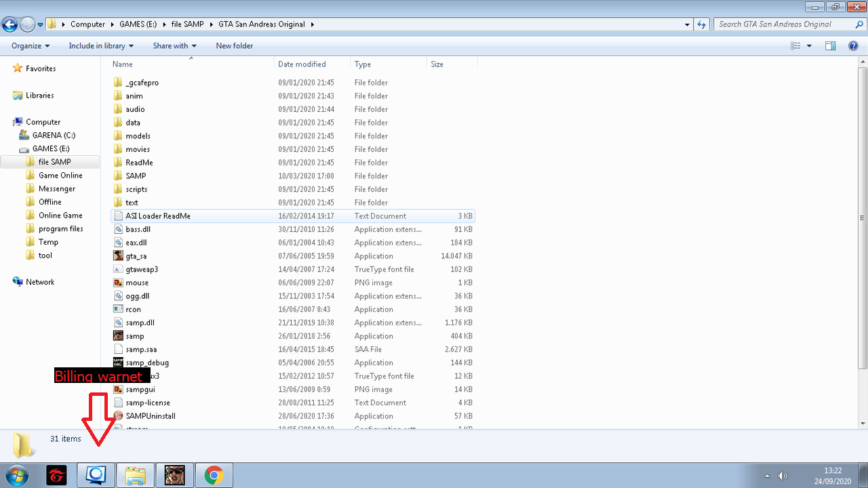Open tool folder in navigation pane
This screenshot has width=868, height=488.
click(45, 256)
